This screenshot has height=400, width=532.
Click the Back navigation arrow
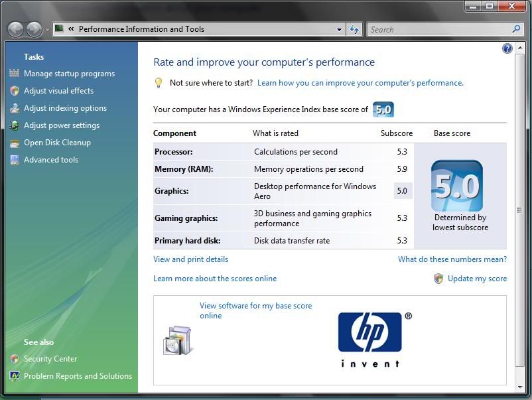coord(16,29)
